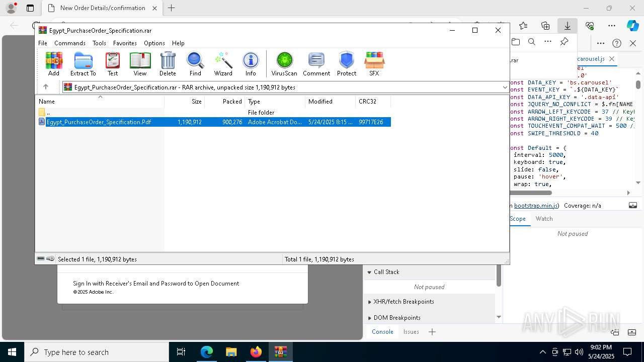
Task: Click the Extract To toolbar icon
Action: (x=83, y=64)
